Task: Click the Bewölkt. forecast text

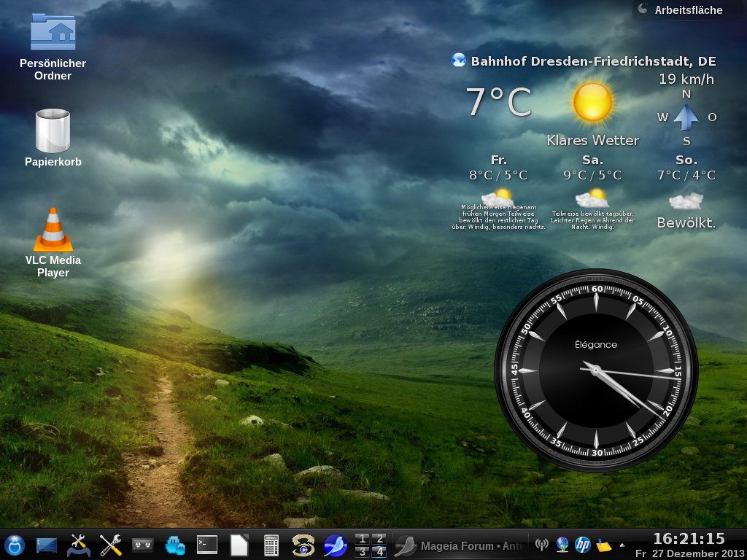Action: [686, 223]
